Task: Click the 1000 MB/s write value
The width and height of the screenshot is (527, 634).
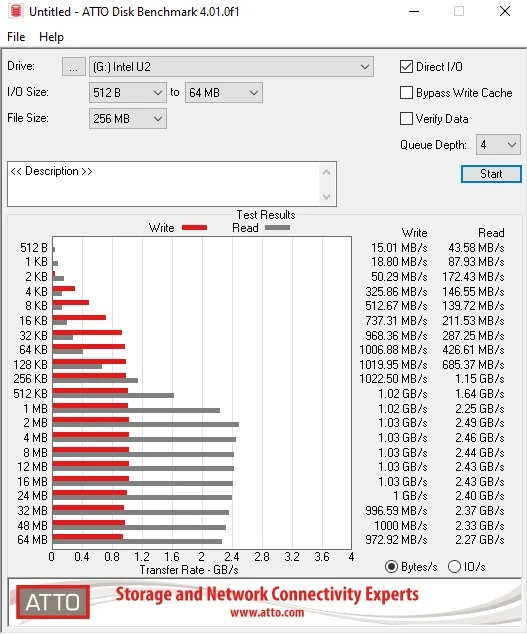Action: click(400, 526)
